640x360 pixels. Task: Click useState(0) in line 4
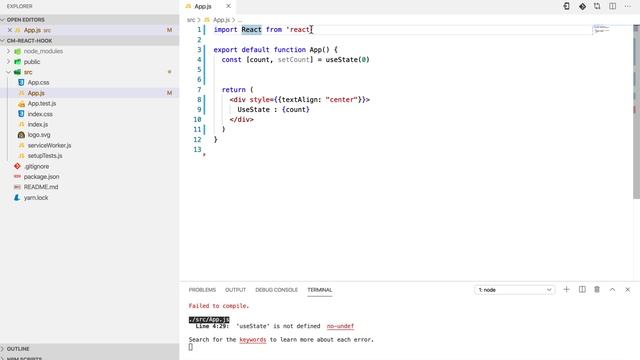347,60
